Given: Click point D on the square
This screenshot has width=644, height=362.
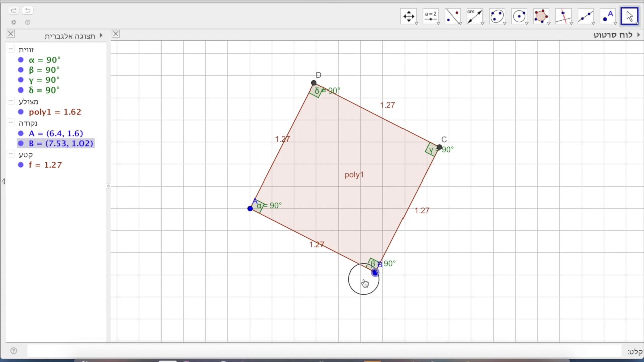Looking at the screenshot, I should click(314, 83).
